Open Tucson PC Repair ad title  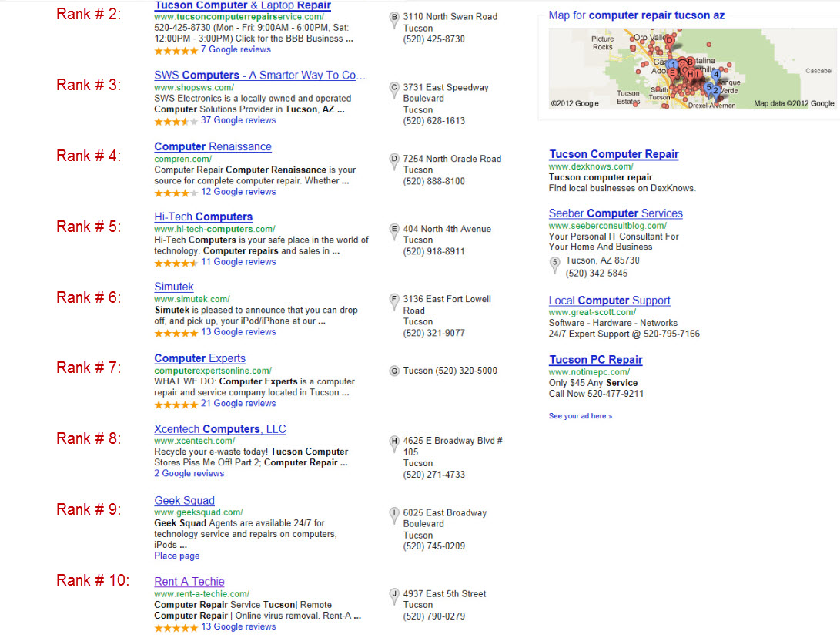pyautogui.click(x=595, y=360)
